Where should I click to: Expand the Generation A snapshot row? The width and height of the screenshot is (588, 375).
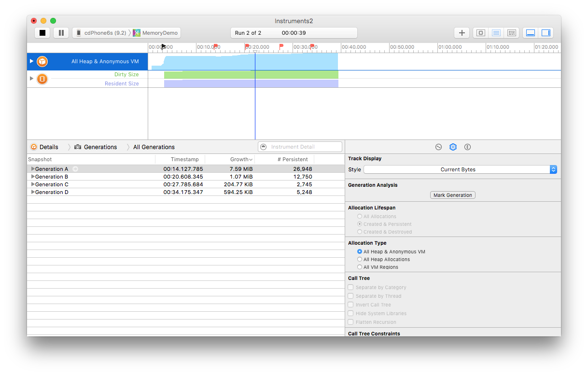tap(32, 168)
